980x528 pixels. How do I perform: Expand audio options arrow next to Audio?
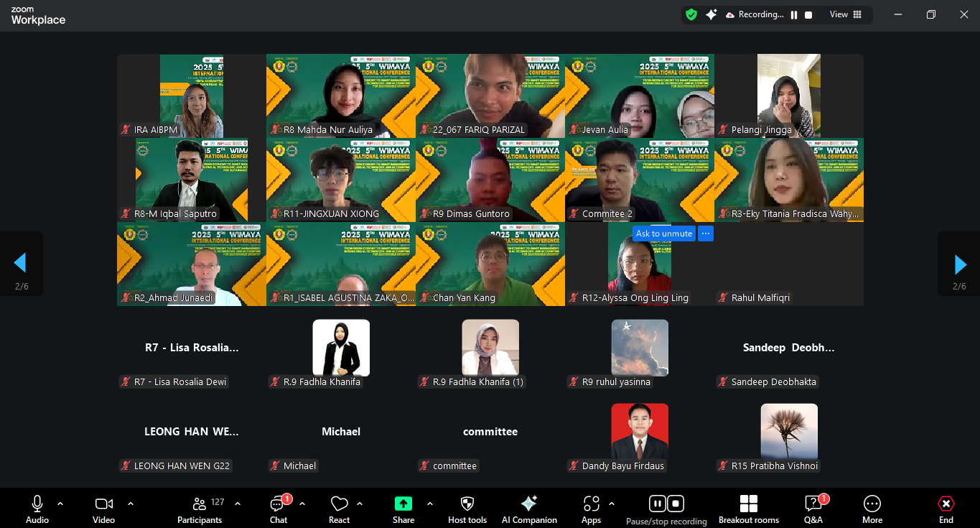(x=60, y=504)
